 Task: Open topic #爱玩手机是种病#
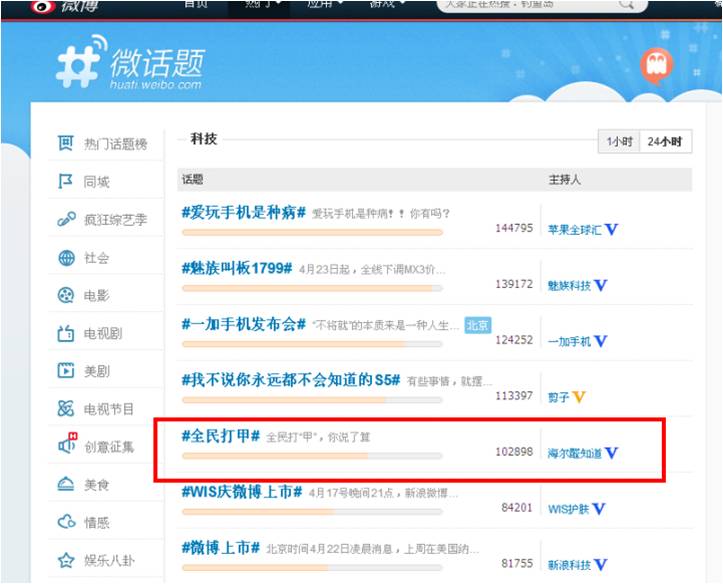click(x=243, y=212)
